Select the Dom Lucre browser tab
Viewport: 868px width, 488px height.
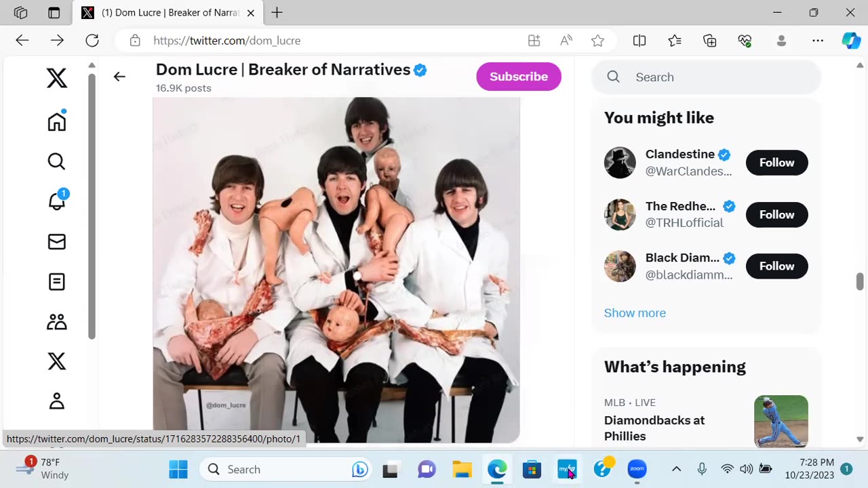169,13
